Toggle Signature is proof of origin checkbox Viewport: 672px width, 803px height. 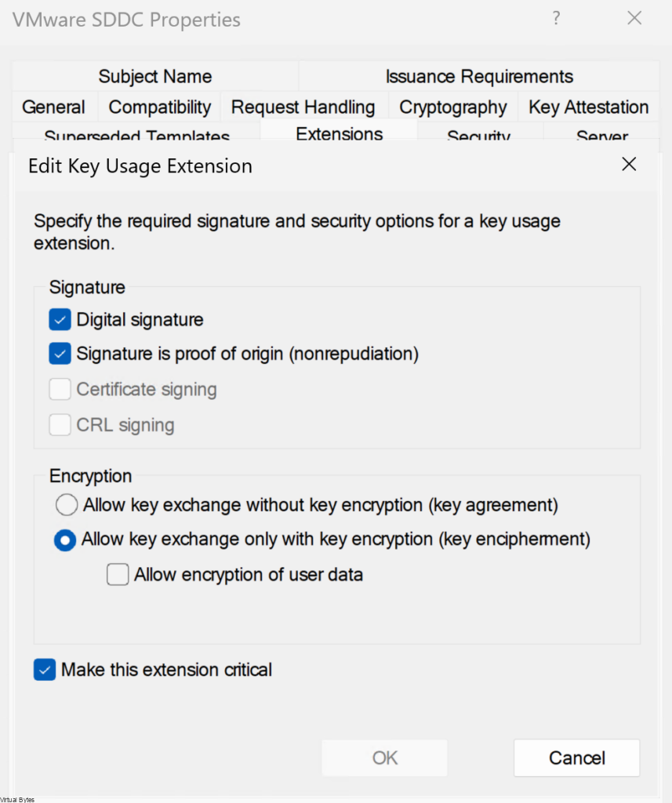click(x=60, y=354)
